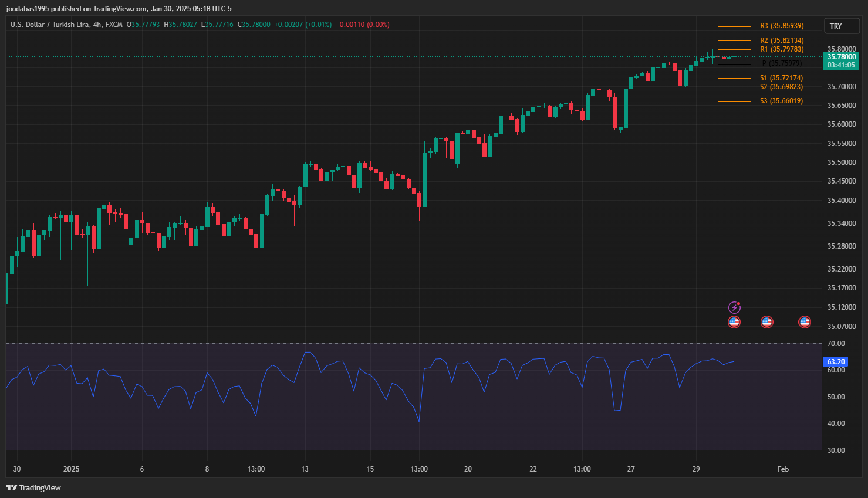Image resolution: width=868 pixels, height=498 pixels.
Task: Click the TradingView logo at bottom left
Action: coord(33,487)
